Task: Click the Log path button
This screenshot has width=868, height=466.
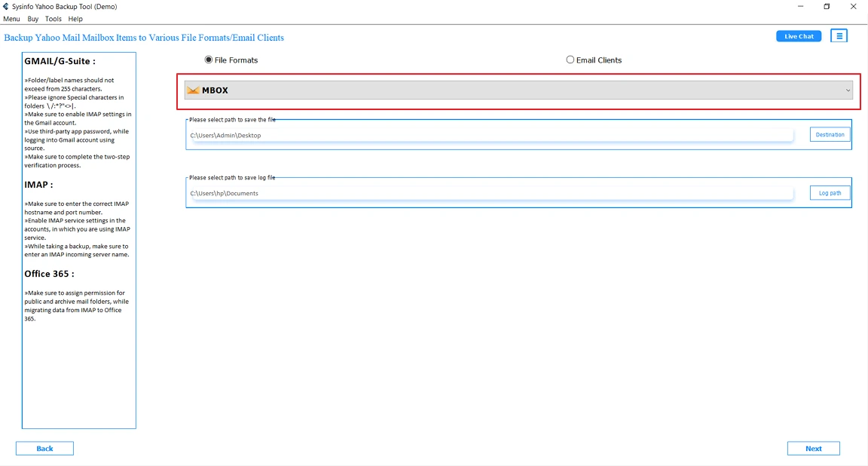Action: tap(830, 193)
